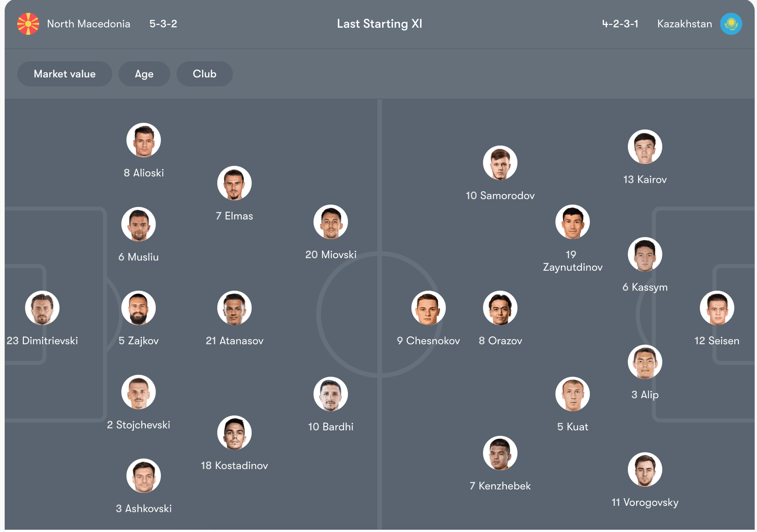Open Zaynutdinov's player avatar
The image size is (757, 532).
click(x=572, y=222)
